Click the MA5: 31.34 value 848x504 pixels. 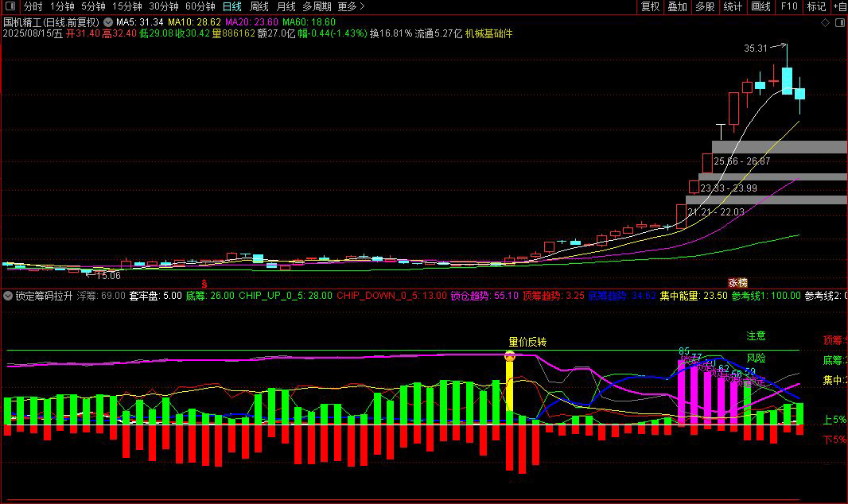pos(139,22)
